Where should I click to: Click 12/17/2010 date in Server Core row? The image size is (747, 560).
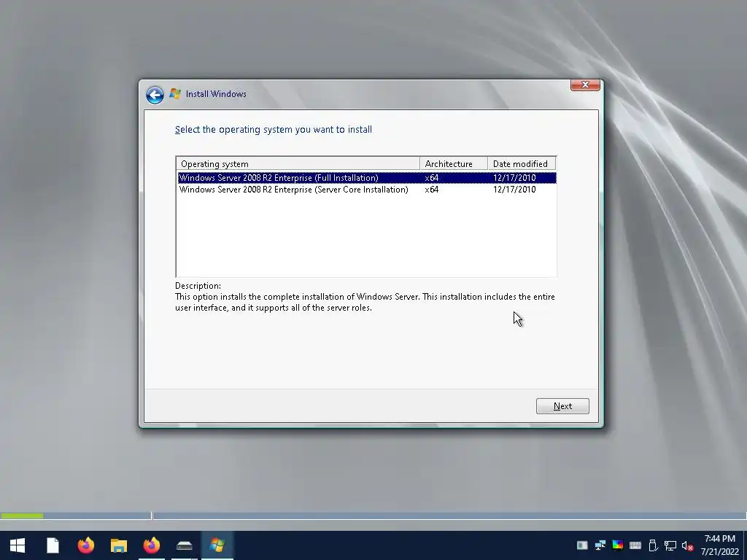pyautogui.click(x=514, y=190)
